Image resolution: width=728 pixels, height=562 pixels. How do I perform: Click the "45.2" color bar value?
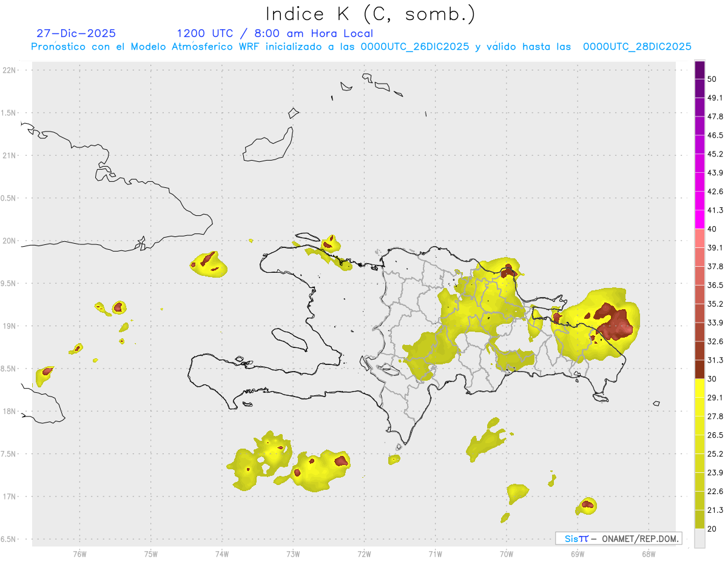click(x=715, y=154)
